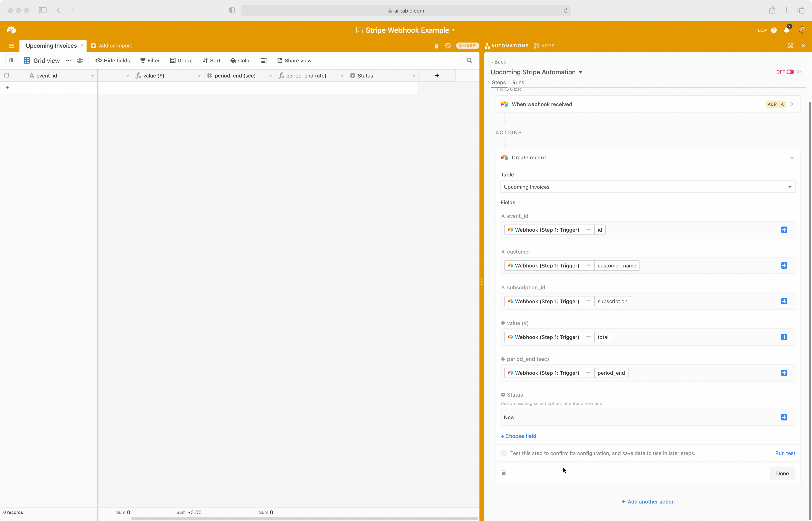Open Upcoming Stripe Automation name dropdown
Image resolution: width=812 pixels, height=521 pixels.
[581, 72]
